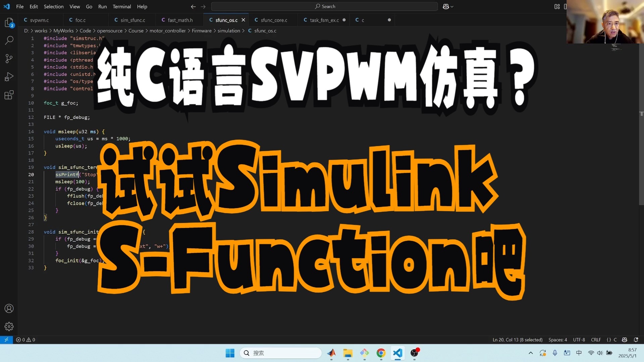Screen dimensions: 644x362
Task: Open the Selection menu
Action: coord(53,6)
